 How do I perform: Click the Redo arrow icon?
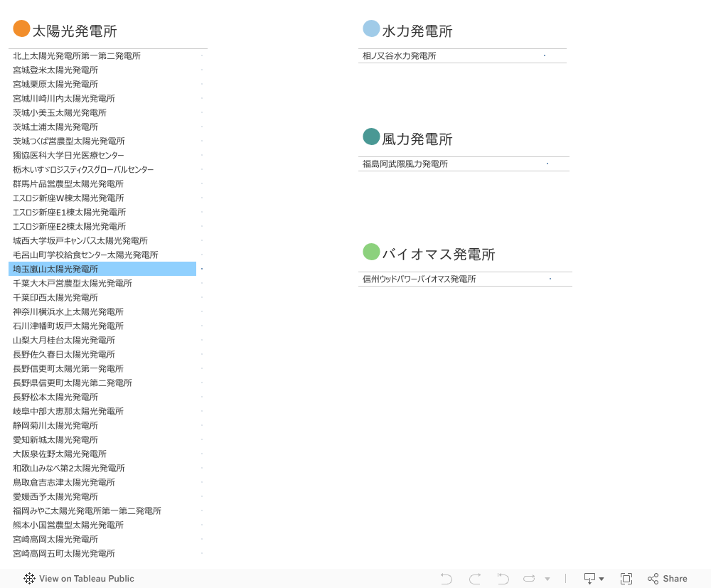(475, 579)
